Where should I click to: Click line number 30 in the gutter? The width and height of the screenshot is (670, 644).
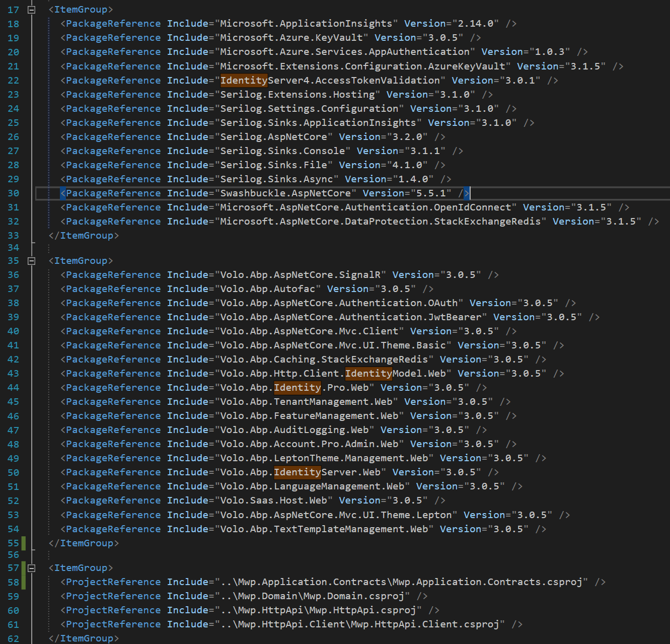click(x=14, y=193)
